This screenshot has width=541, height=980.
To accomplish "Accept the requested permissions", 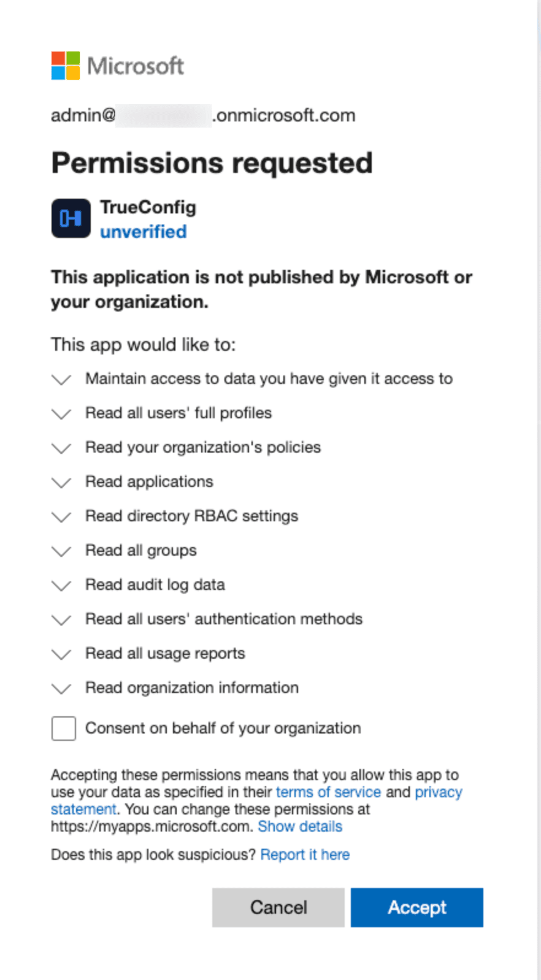I will (x=416, y=908).
